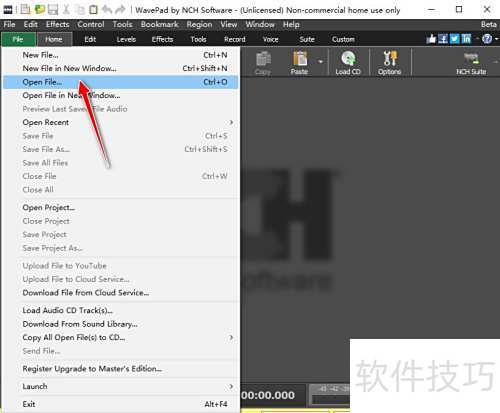Click the Paste clipboard quick-access icon

click(x=94, y=10)
